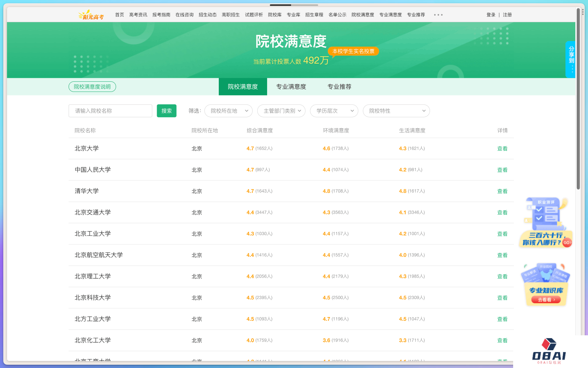
Task: Open 名单公示 in the top navigation
Action: pos(337,15)
